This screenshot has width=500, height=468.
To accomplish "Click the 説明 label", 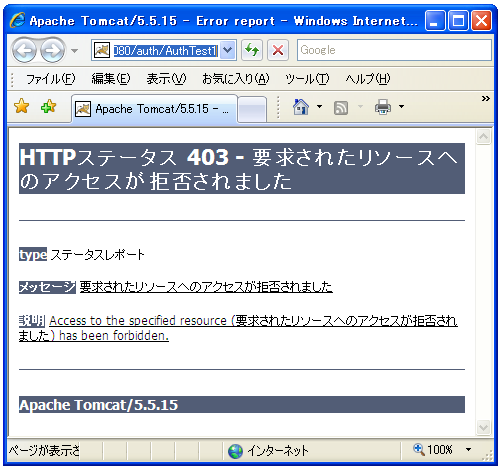I will [32, 321].
